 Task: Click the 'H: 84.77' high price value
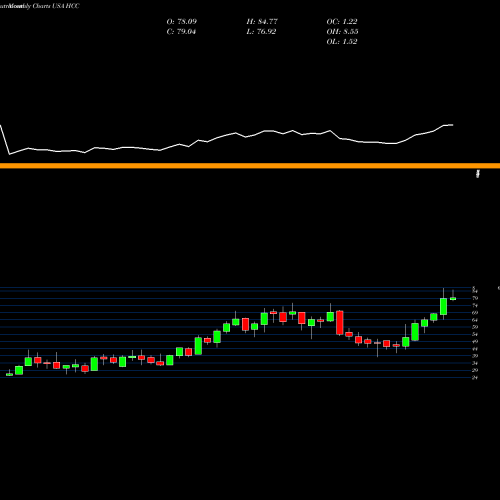point(262,22)
